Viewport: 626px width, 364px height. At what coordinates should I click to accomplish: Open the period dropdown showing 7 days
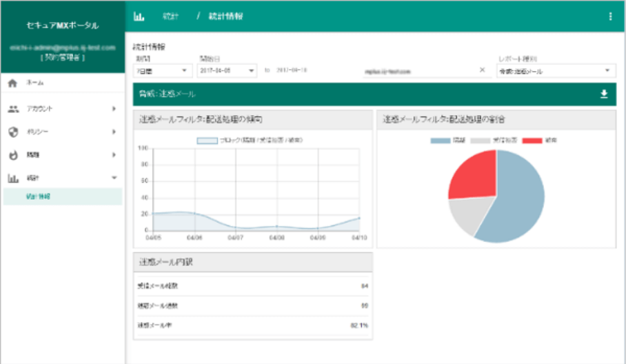[163, 70]
